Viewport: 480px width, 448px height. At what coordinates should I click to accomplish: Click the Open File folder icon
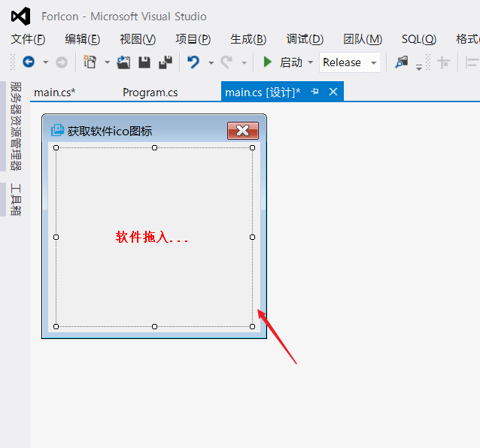[x=123, y=62]
